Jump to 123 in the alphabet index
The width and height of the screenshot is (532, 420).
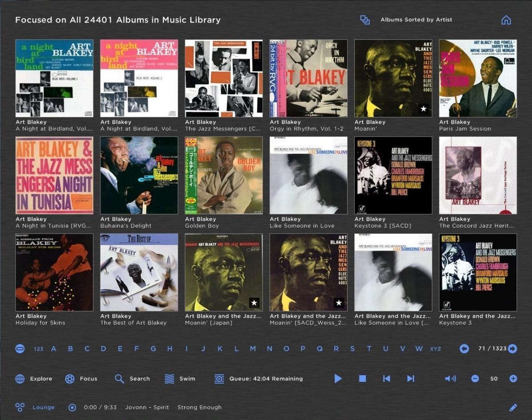coord(39,349)
